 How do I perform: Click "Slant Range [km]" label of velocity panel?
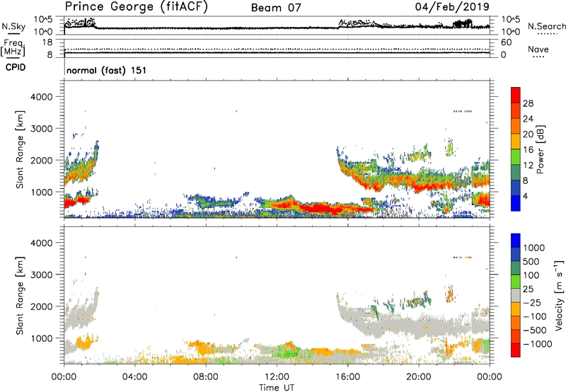click(x=20, y=295)
